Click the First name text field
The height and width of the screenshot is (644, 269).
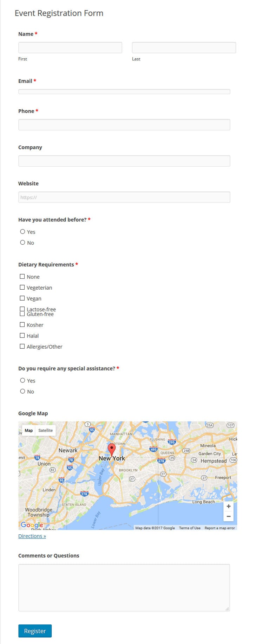coord(70,47)
